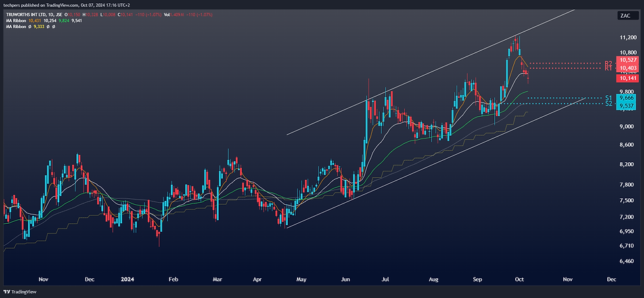Click the 6,460 price axis label
Image resolution: width=644 pixels, height=298 pixels.
(627, 261)
